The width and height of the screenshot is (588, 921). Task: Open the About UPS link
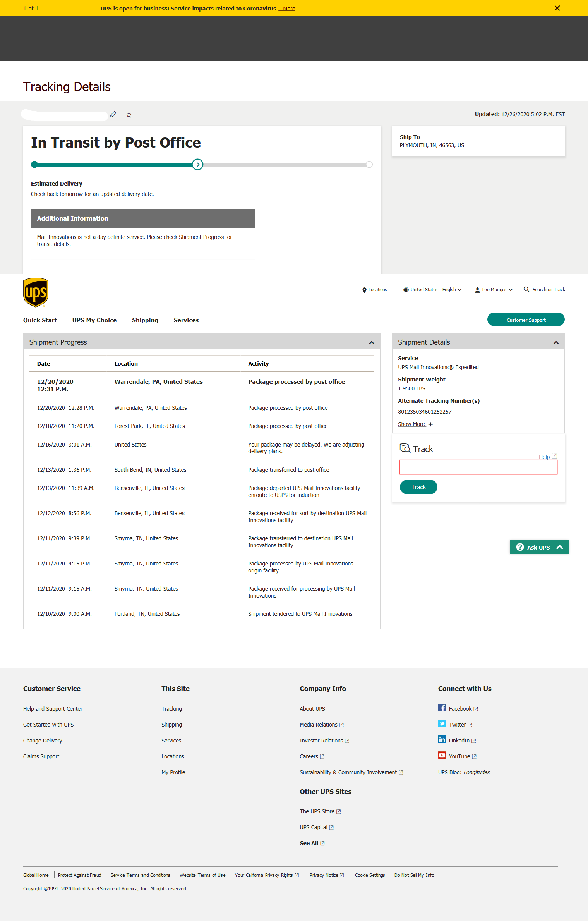(312, 709)
